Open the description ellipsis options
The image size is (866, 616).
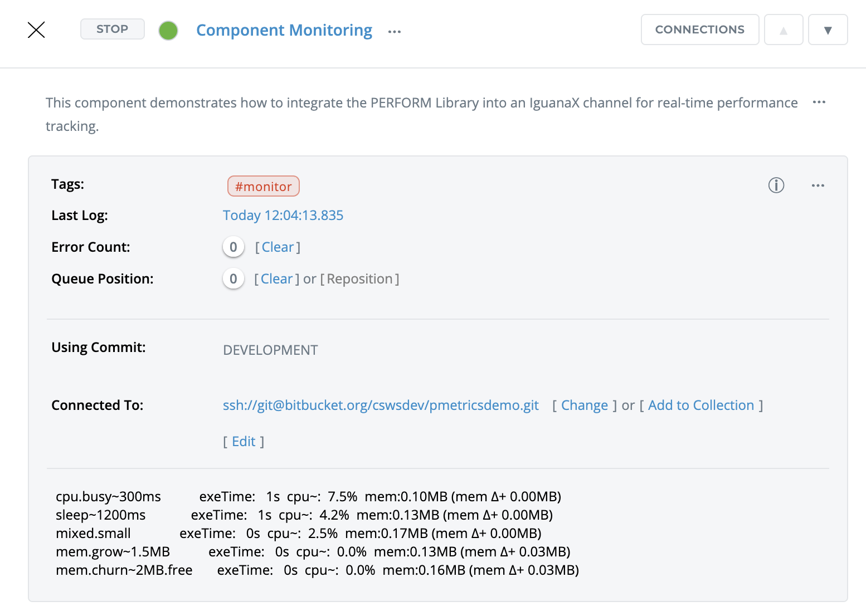tap(819, 102)
